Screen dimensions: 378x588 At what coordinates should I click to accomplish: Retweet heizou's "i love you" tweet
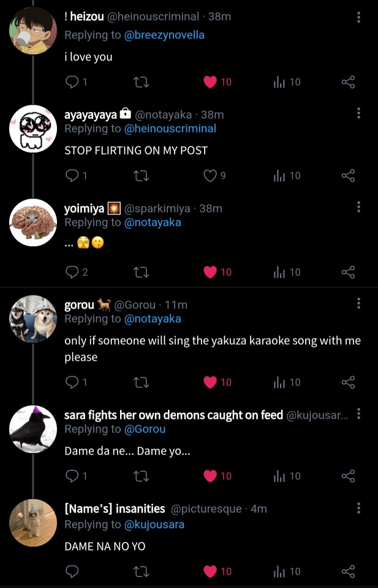(141, 82)
